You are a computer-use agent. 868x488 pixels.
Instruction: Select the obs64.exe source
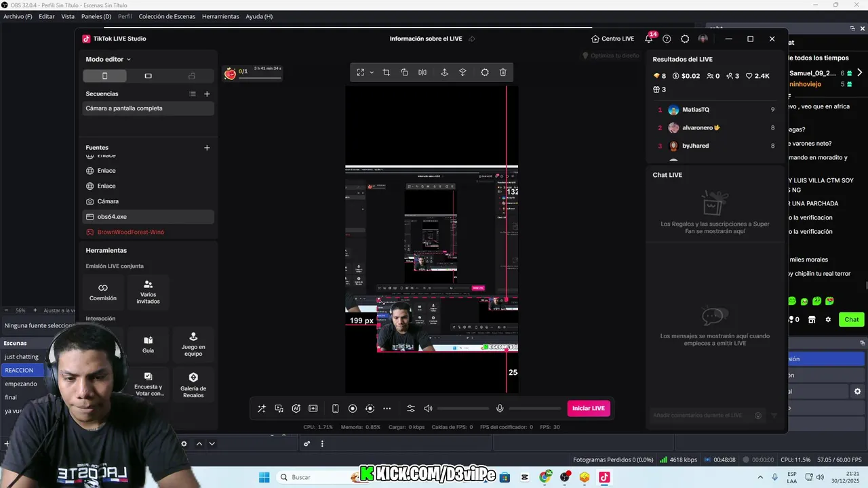coord(148,217)
